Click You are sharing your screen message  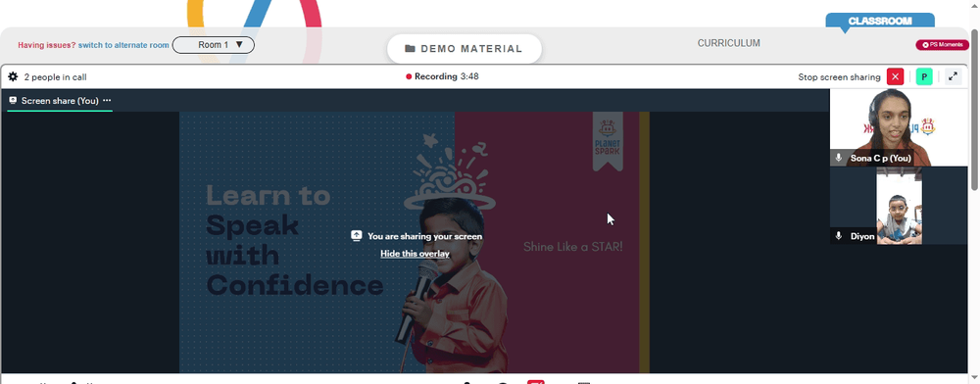(425, 236)
